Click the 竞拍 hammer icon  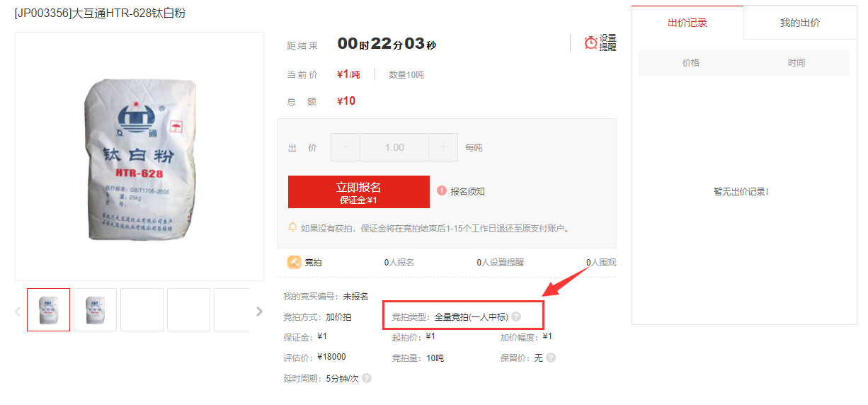(295, 262)
